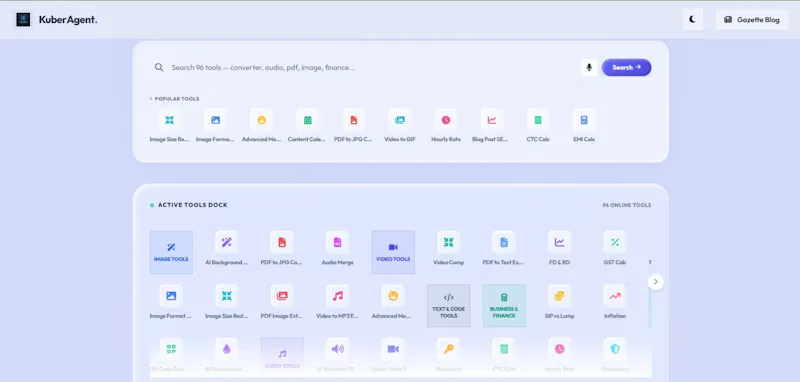Click the KuberAgent brand name
Image resolution: width=800 pixels, height=382 pixels.
[68, 20]
